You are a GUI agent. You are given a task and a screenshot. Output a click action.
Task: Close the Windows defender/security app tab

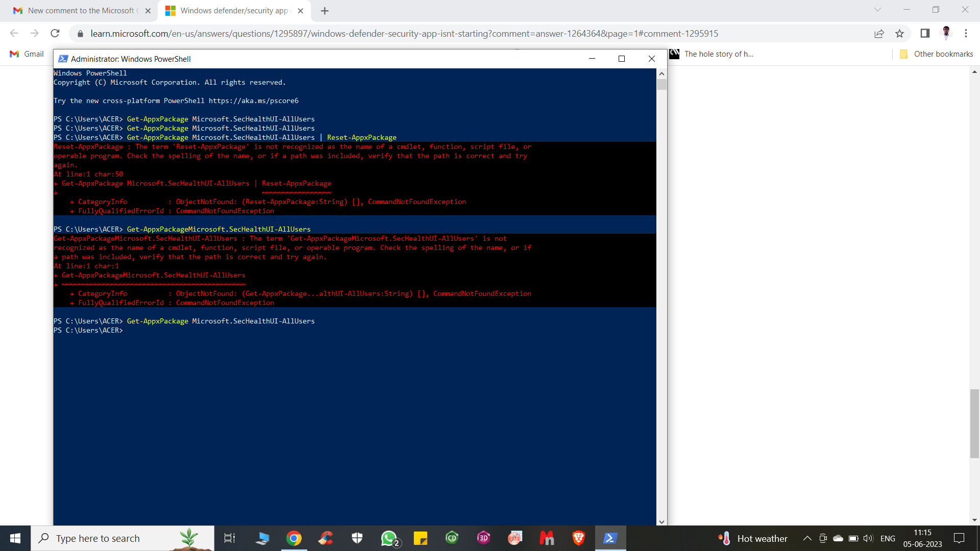(301, 11)
